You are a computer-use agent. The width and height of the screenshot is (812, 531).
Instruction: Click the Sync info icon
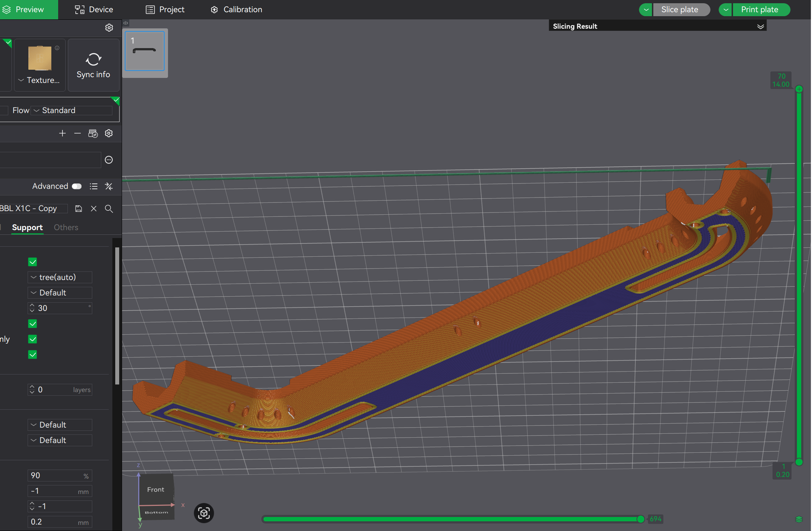click(x=93, y=59)
